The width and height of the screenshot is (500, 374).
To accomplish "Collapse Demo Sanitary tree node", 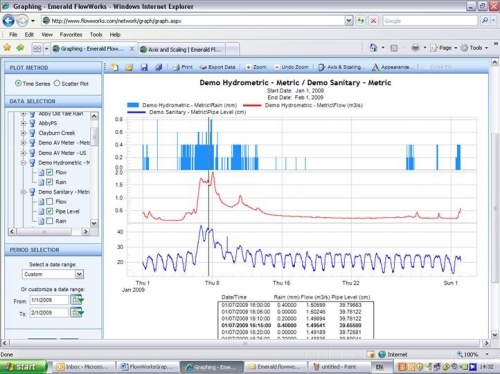I will (x=23, y=192).
